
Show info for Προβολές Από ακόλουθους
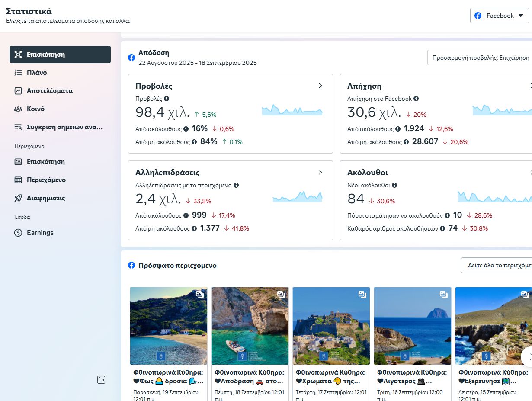tap(186, 129)
